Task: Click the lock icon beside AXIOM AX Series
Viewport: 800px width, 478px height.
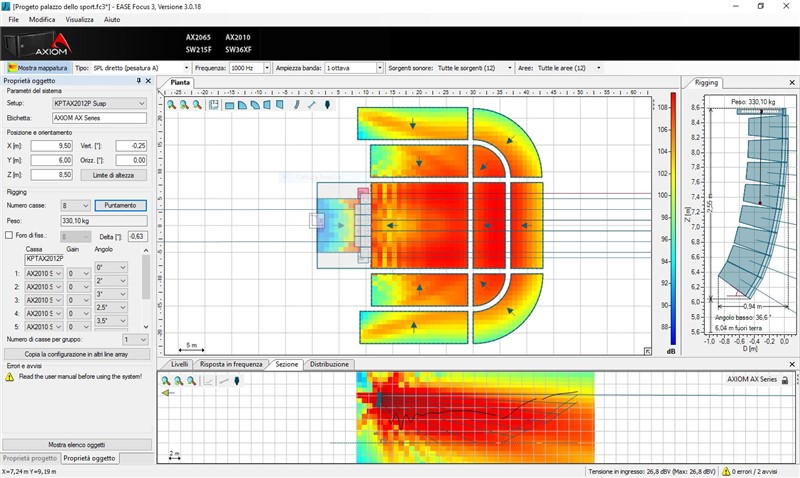Action: click(785, 380)
